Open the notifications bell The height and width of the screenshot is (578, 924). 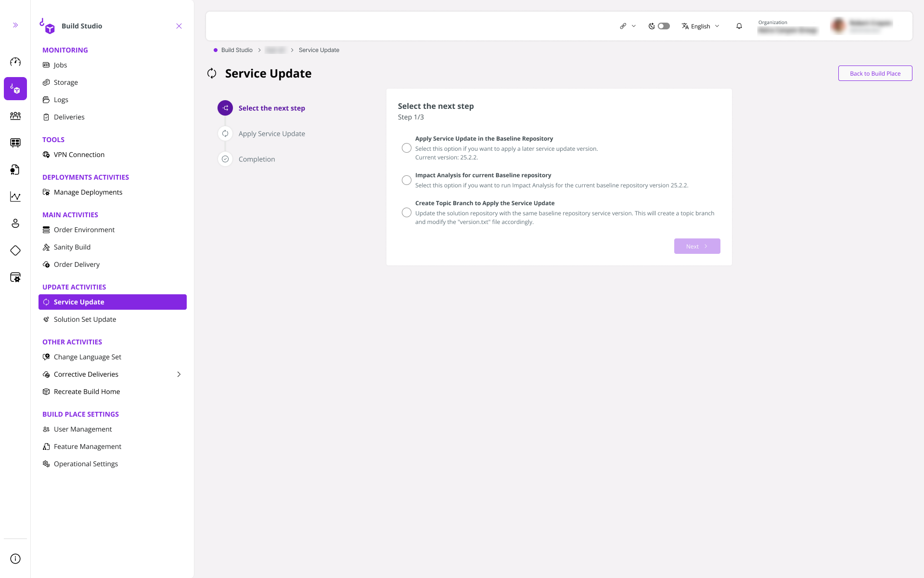click(739, 26)
